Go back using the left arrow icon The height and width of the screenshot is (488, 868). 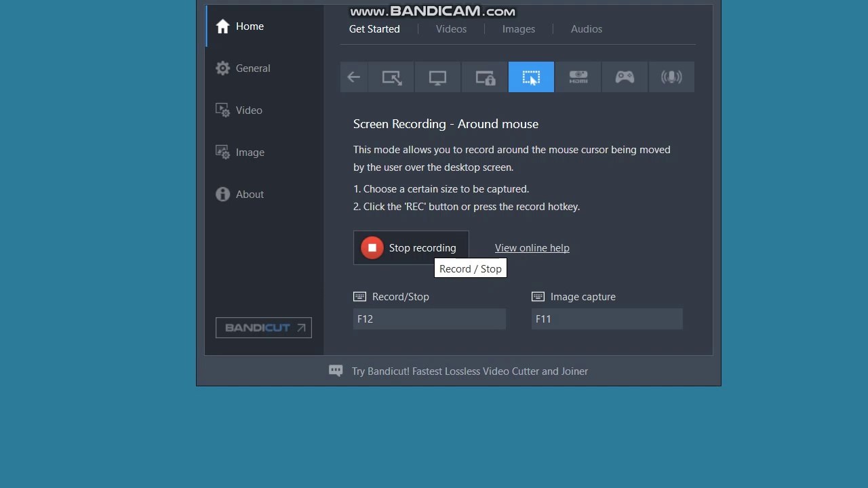[354, 77]
